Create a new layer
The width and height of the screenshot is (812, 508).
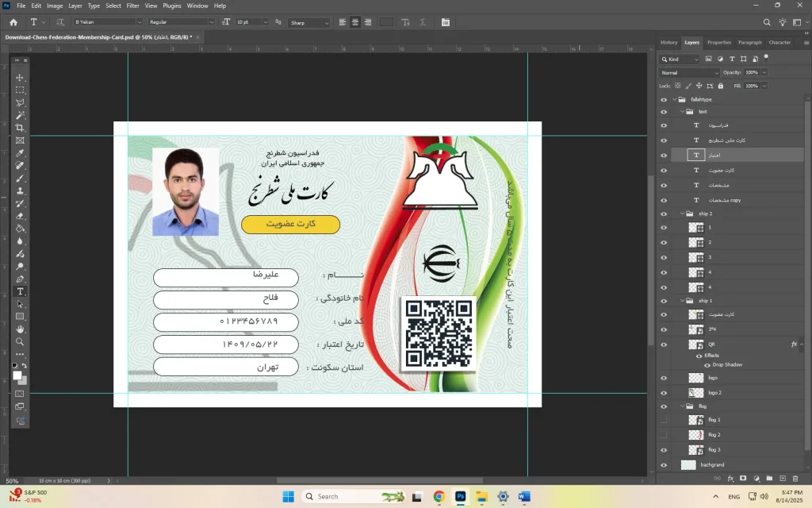point(783,479)
